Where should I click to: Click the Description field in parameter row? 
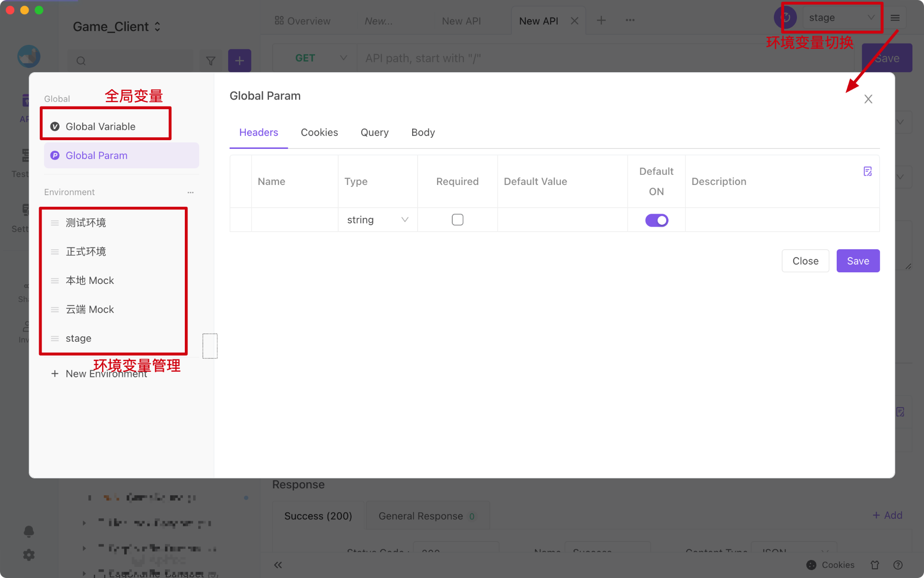782,220
